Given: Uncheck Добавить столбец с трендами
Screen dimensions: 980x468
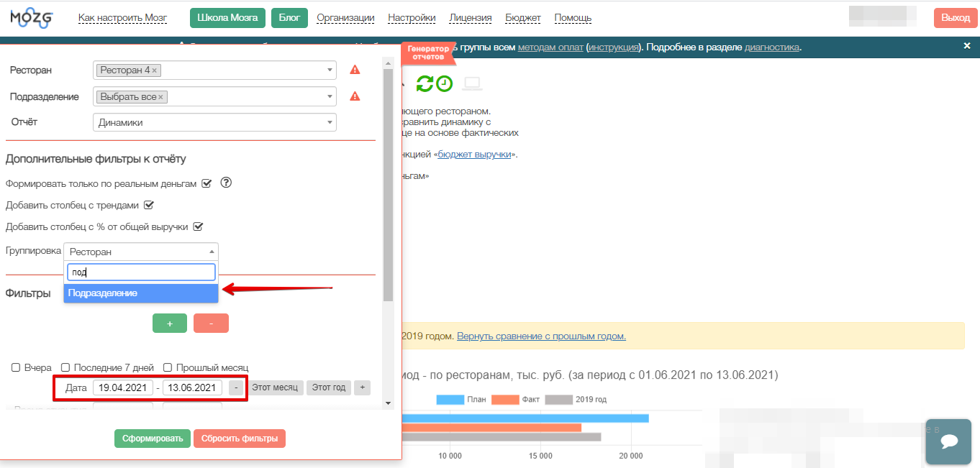Looking at the screenshot, I should tap(150, 205).
